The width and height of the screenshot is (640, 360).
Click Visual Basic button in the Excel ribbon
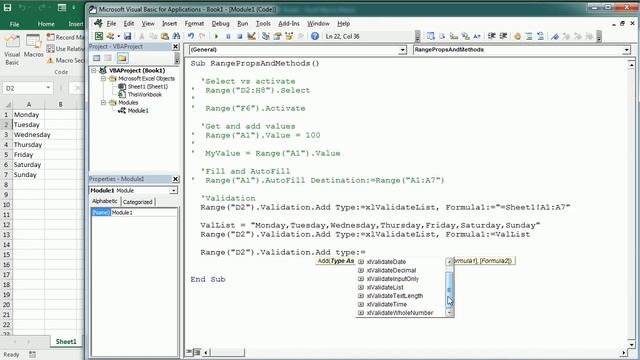[12, 50]
